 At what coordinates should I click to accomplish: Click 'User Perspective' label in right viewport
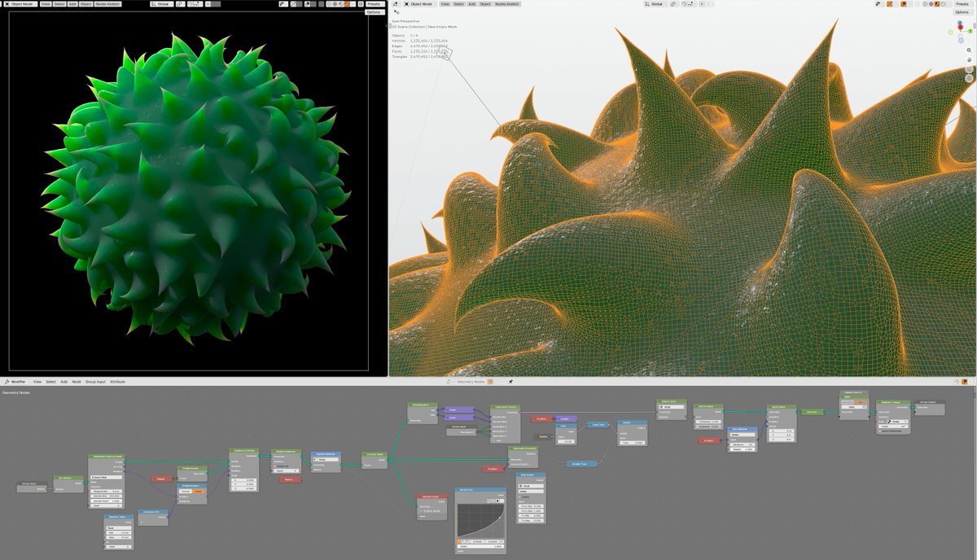405,21
